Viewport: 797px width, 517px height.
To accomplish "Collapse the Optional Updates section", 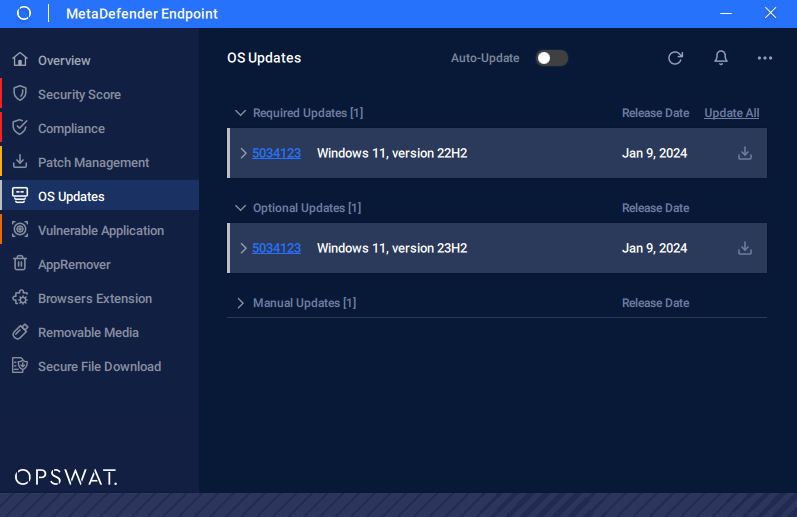I will tap(240, 208).
